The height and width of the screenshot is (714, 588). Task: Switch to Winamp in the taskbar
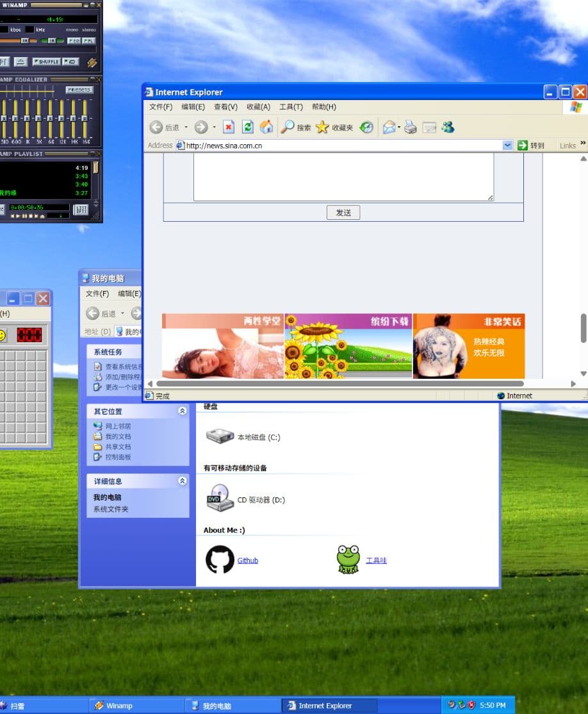136,706
